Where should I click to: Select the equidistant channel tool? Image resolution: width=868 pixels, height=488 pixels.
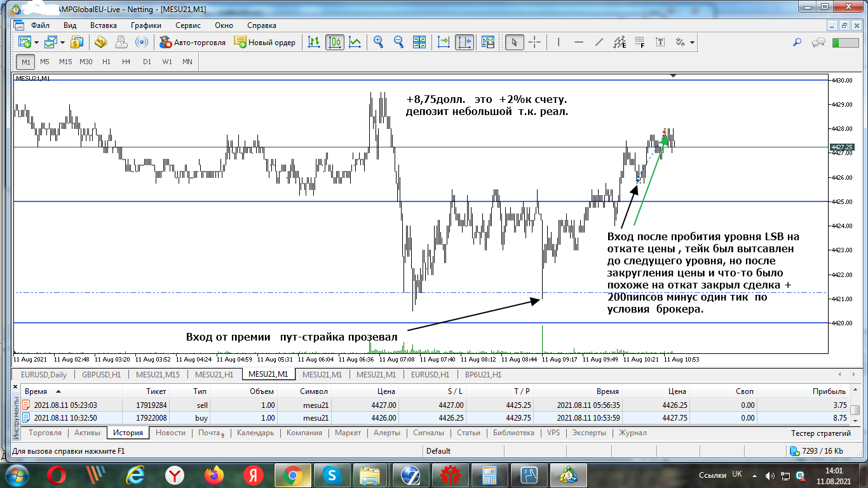click(x=620, y=43)
